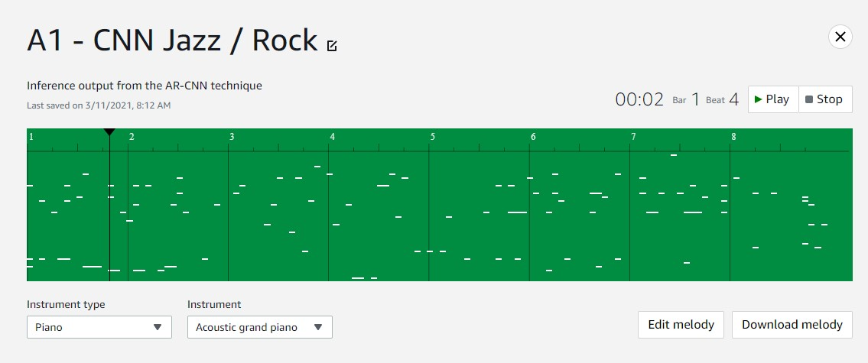Click the black playhead marker triangle
The width and height of the screenshot is (868, 363).
click(x=109, y=131)
